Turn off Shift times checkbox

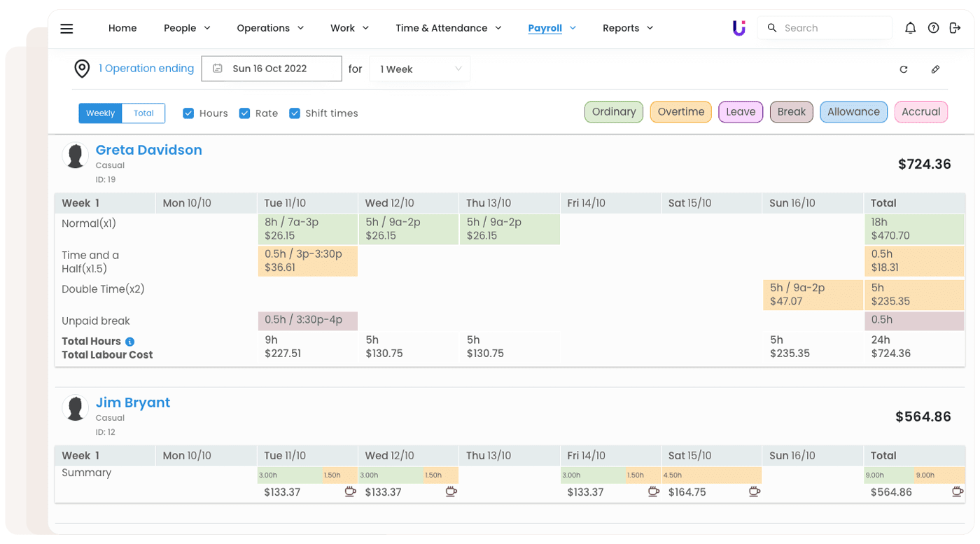(x=295, y=113)
